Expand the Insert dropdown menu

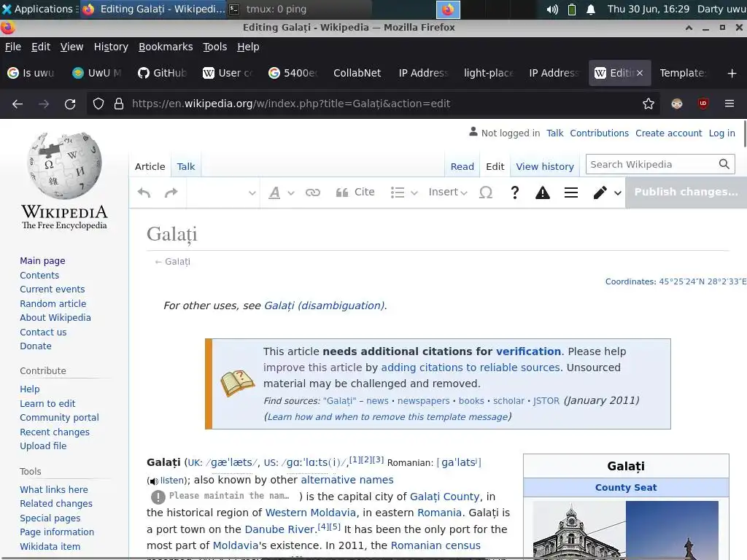tap(448, 192)
